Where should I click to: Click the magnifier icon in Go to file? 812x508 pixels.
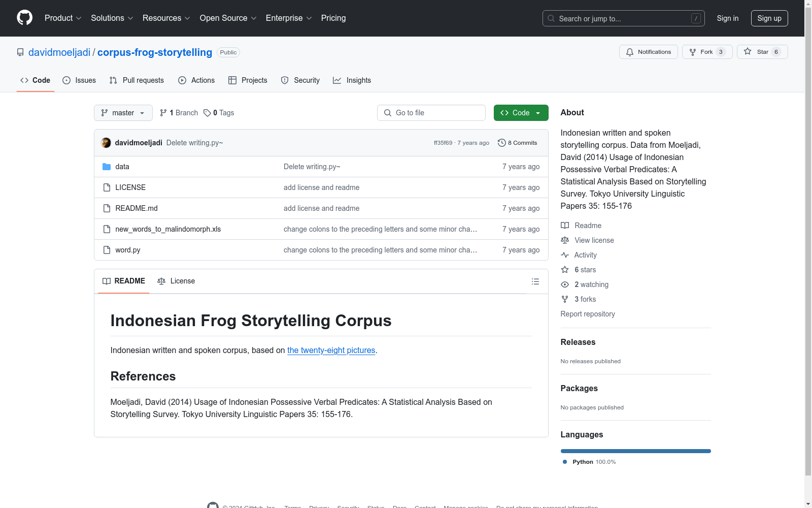click(388, 113)
